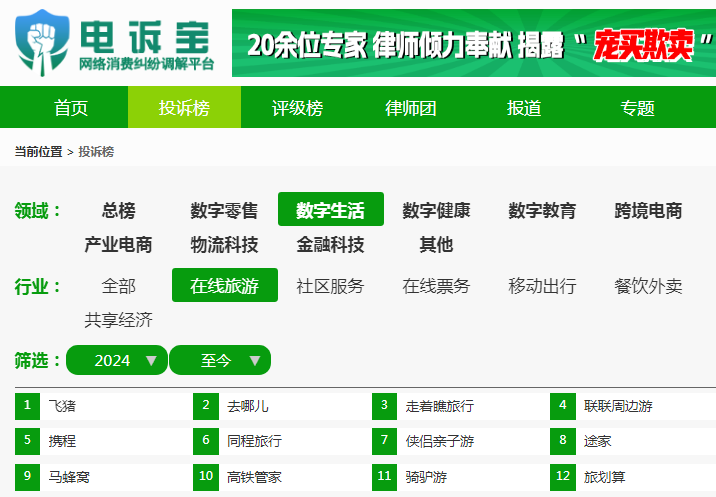The width and height of the screenshot is (716, 497).
Task: Choose the 数字健康 domain filter
Action: [x=436, y=210]
